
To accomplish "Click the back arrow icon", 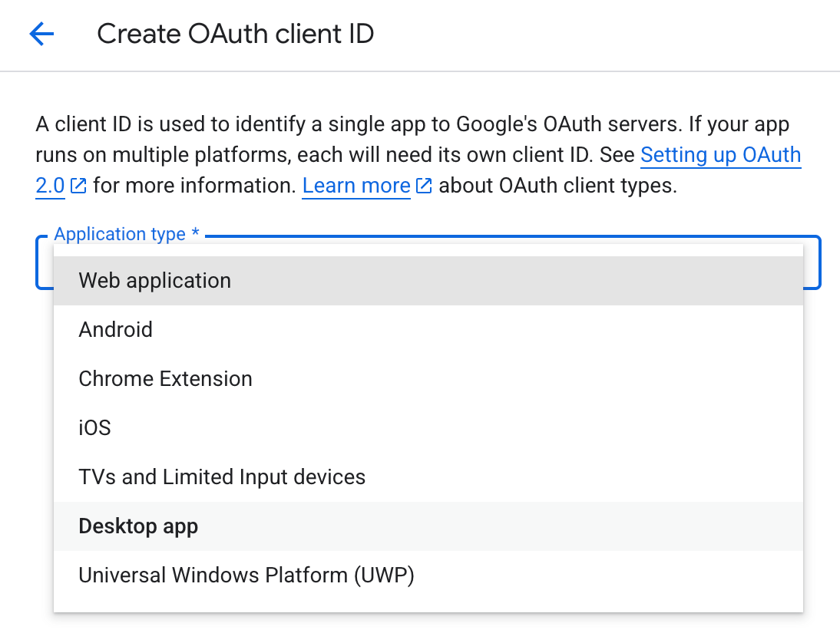I will click(41, 34).
